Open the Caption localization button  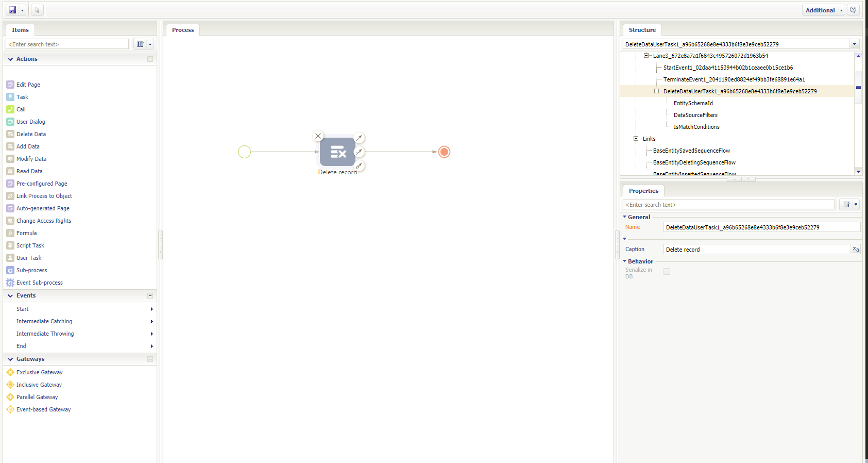[856, 250]
